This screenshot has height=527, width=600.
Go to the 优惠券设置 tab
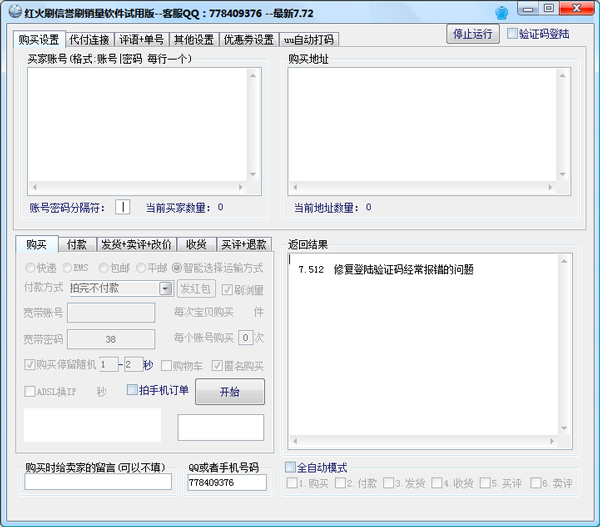pos(248,40)
